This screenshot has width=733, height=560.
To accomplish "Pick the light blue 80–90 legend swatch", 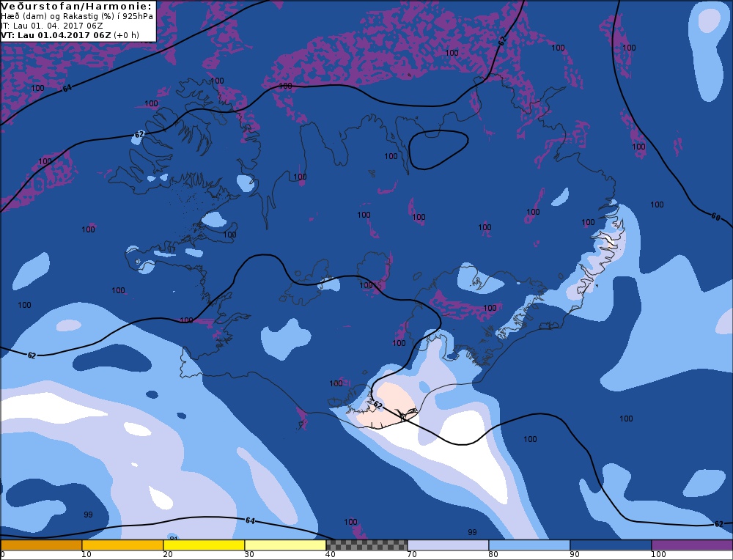I will point(529,545).
